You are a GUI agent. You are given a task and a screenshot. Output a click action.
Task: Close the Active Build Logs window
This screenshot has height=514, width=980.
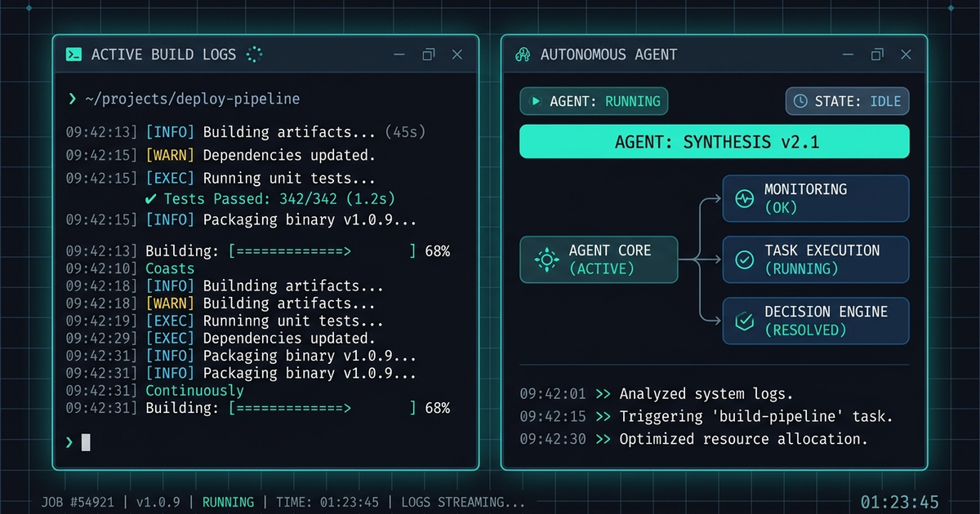pos(457,55)
